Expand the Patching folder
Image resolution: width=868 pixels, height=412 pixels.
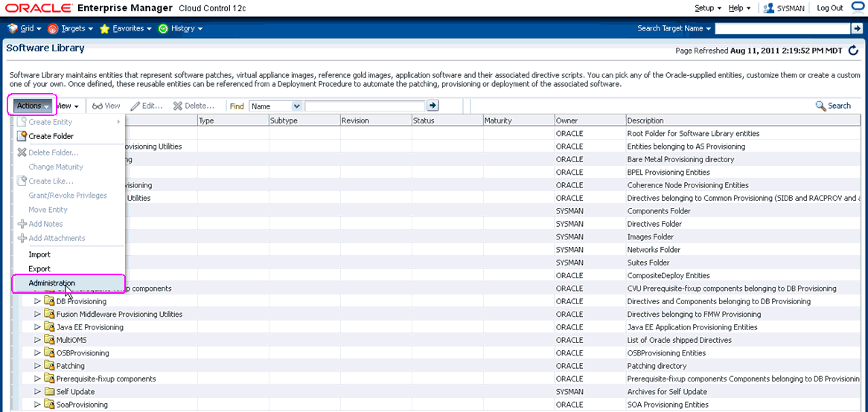coord(38,366)
